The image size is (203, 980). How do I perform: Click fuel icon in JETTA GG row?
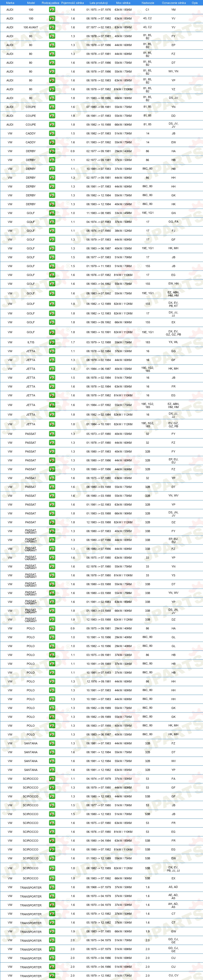(x=52, y=351)
